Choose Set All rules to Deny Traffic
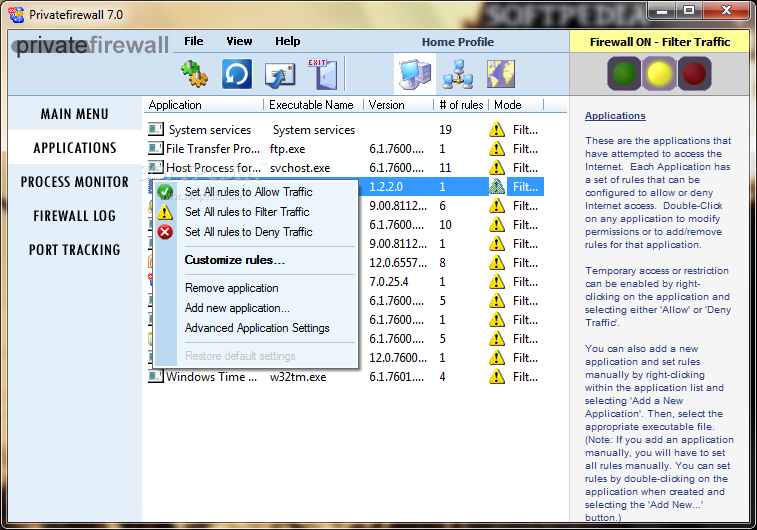 click(248, 232)
